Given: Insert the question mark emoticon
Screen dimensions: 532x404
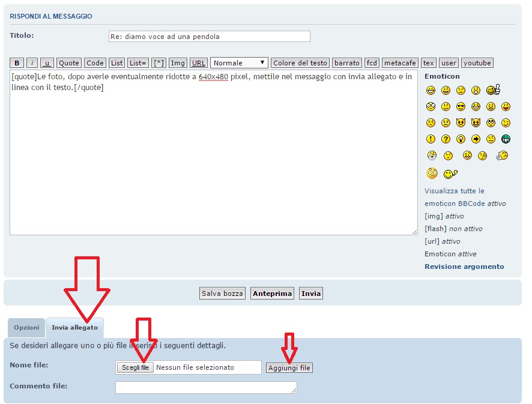Looking at the screenshot, I should click(446, 139).
